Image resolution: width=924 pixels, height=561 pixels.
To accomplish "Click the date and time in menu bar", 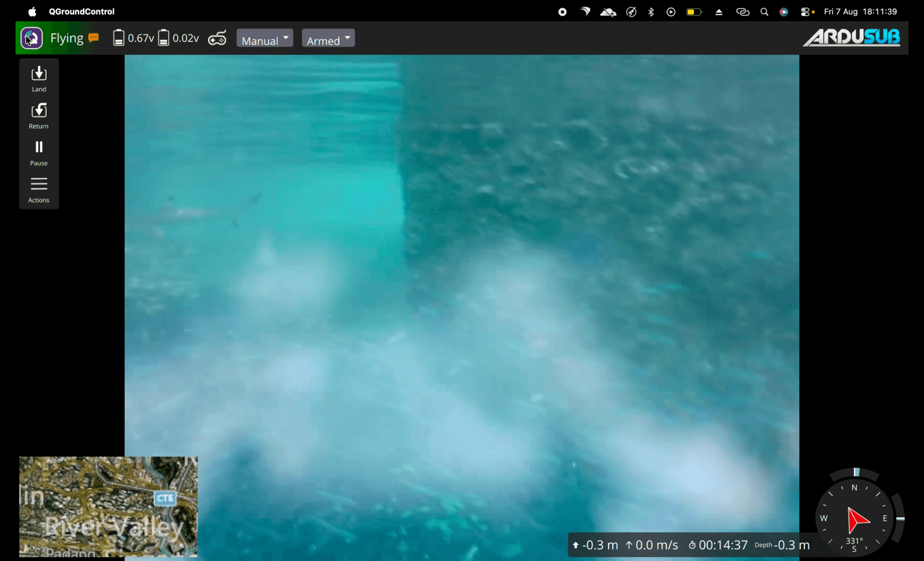I will point(860,12).
